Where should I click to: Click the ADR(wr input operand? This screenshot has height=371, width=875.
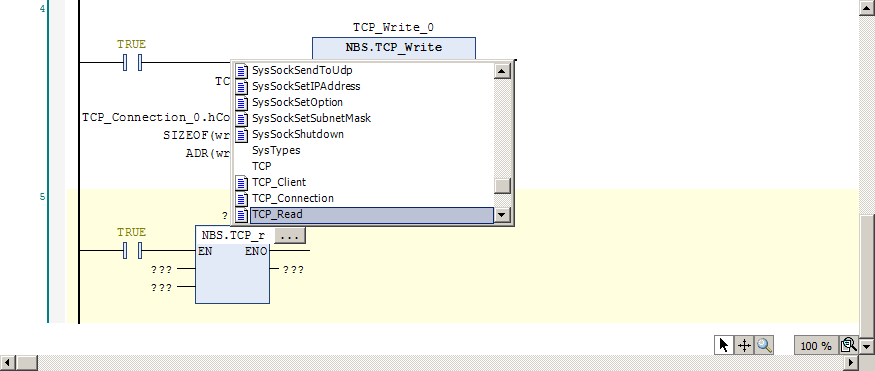[x=208, y=153]
